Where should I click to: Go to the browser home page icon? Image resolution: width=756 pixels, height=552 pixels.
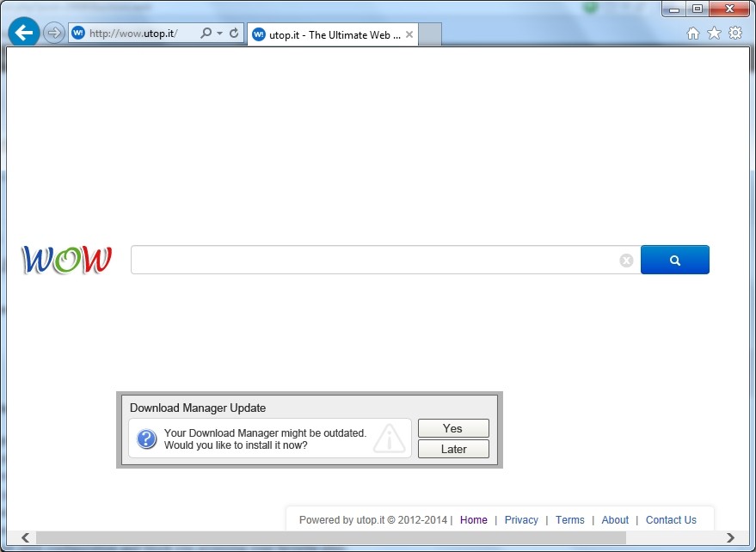tap(693, 33)
